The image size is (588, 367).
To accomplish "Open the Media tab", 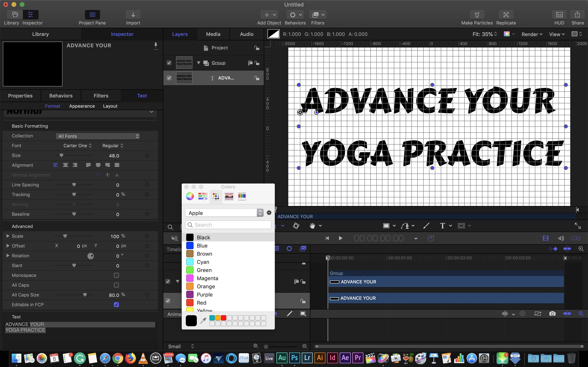I will coord(213,34).
